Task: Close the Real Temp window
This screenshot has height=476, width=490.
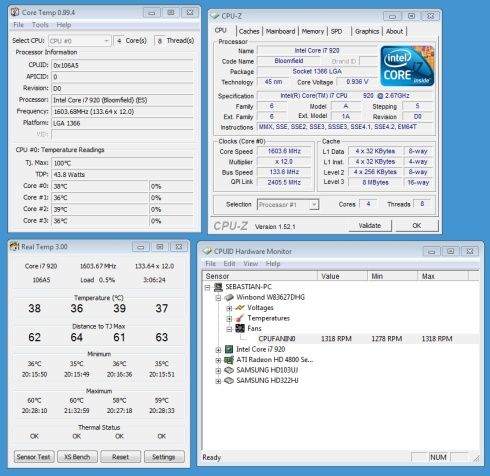Action: 179,247
